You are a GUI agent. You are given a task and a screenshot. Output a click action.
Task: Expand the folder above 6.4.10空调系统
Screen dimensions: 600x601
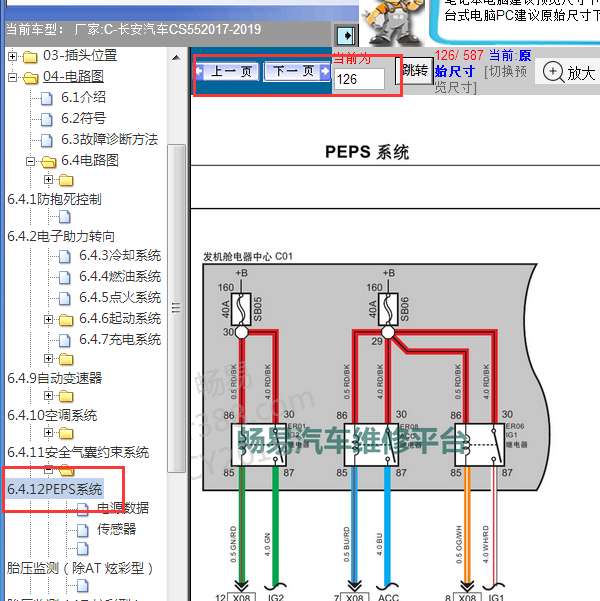click(48, 395)
